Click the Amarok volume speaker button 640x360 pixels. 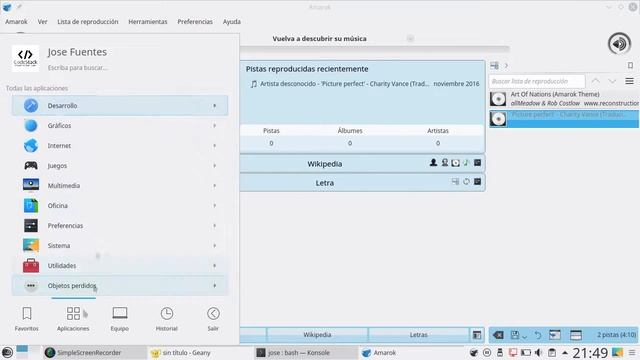coord(619,44)
